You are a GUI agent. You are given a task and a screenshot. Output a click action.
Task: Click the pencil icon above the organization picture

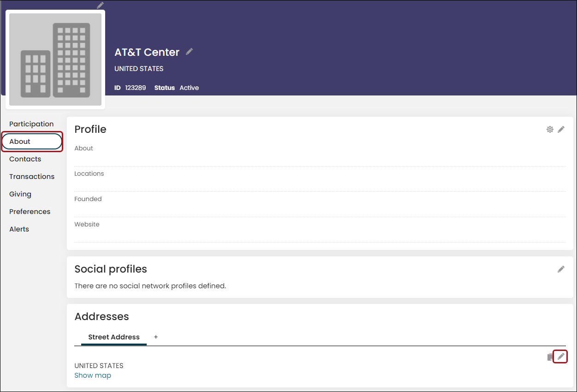(100, 6)
